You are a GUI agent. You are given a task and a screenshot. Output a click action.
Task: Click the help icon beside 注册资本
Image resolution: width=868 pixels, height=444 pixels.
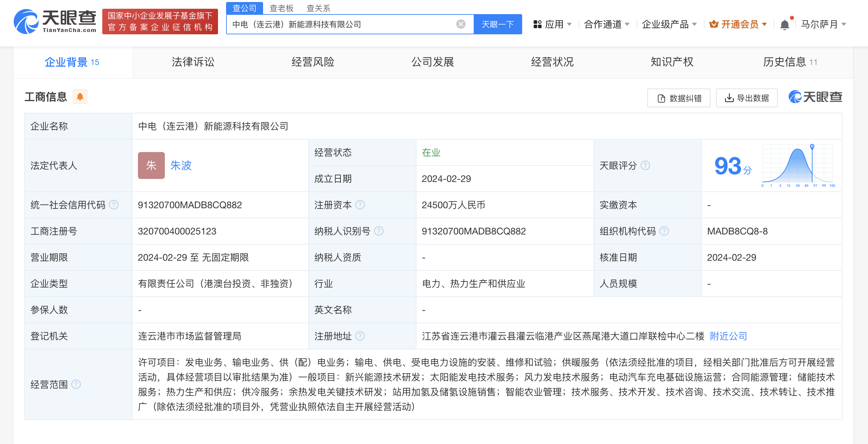[360, 205]
